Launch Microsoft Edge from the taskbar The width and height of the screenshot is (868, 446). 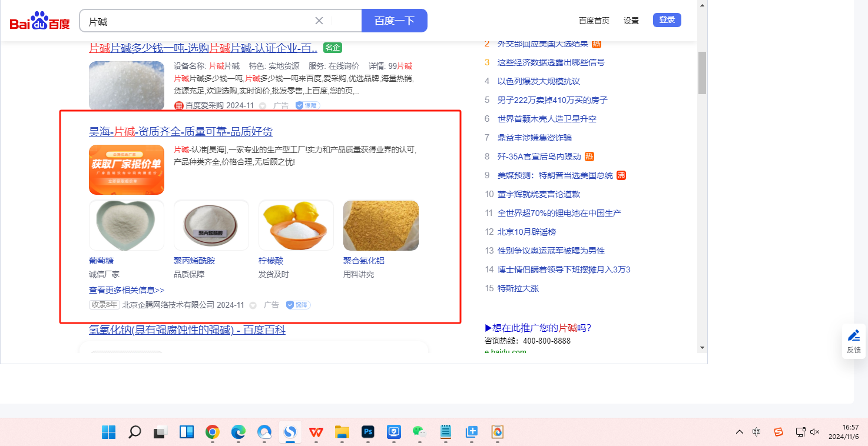238,432
